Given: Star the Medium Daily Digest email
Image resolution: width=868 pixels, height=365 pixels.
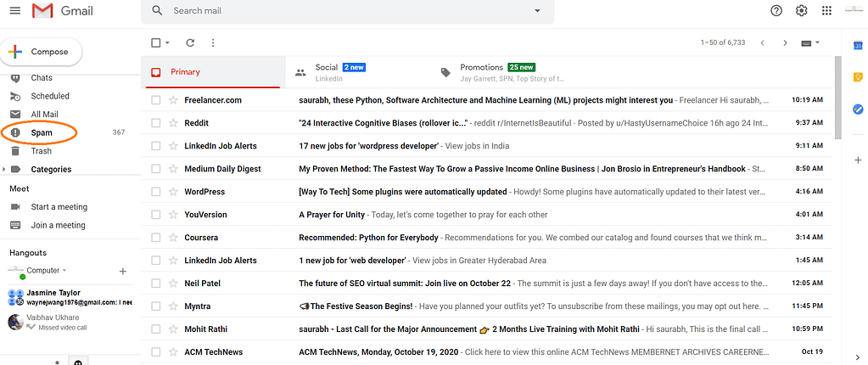Looking at the screenshot, I should tap(173, 169).
